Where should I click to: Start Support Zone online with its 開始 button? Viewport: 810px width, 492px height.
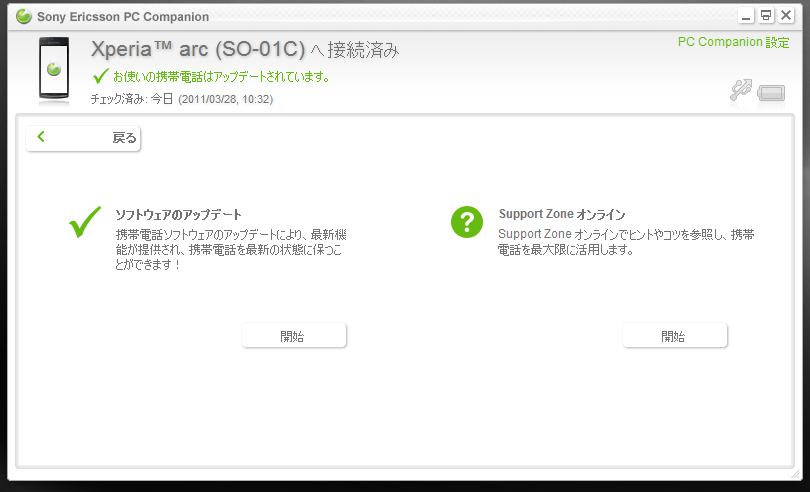pos(675,336)
